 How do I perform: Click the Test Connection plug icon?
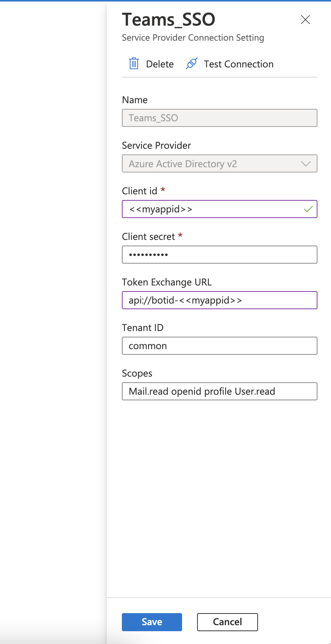(192, 64)
